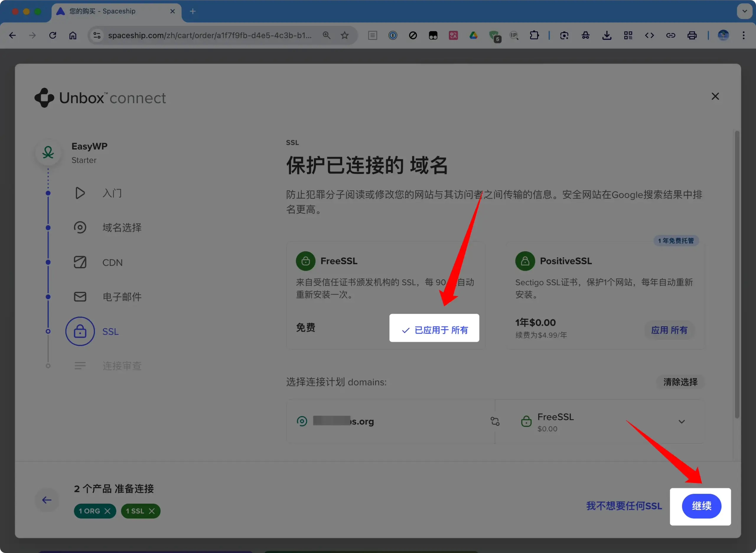Click 继续 to continue
The height and width of the screenshot is (553, 756).
click(x=701, y=506)
